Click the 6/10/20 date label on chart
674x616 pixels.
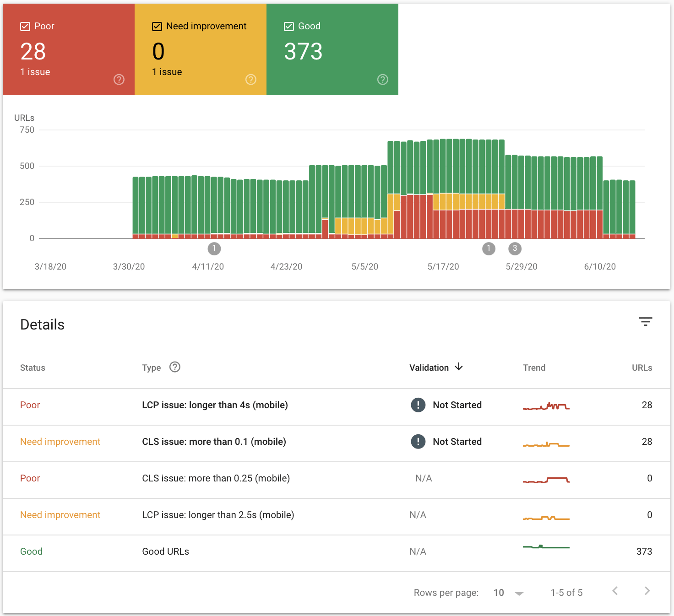click(600, 266)
